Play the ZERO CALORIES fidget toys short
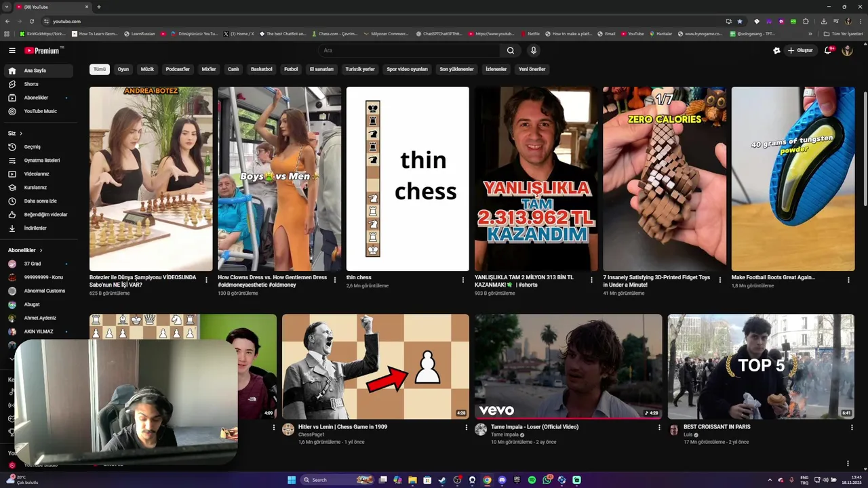Viewport: 868px width, 488px height. click(665, 179)
